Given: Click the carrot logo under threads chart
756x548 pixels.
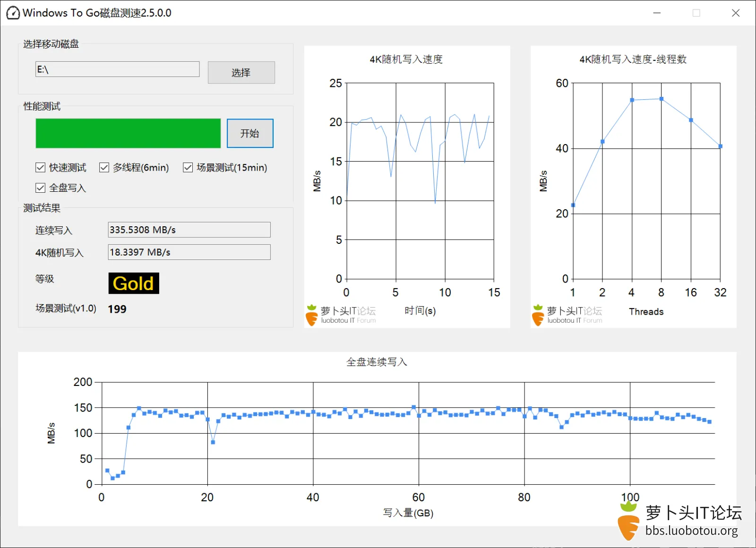Looking at the screenshot, I should [x=538, y=316].
